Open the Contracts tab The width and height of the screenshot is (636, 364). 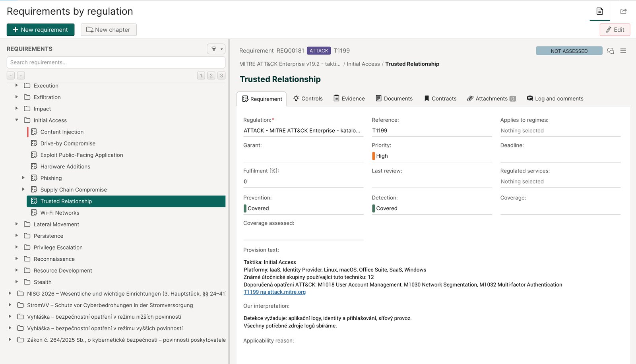pos(440,99)
